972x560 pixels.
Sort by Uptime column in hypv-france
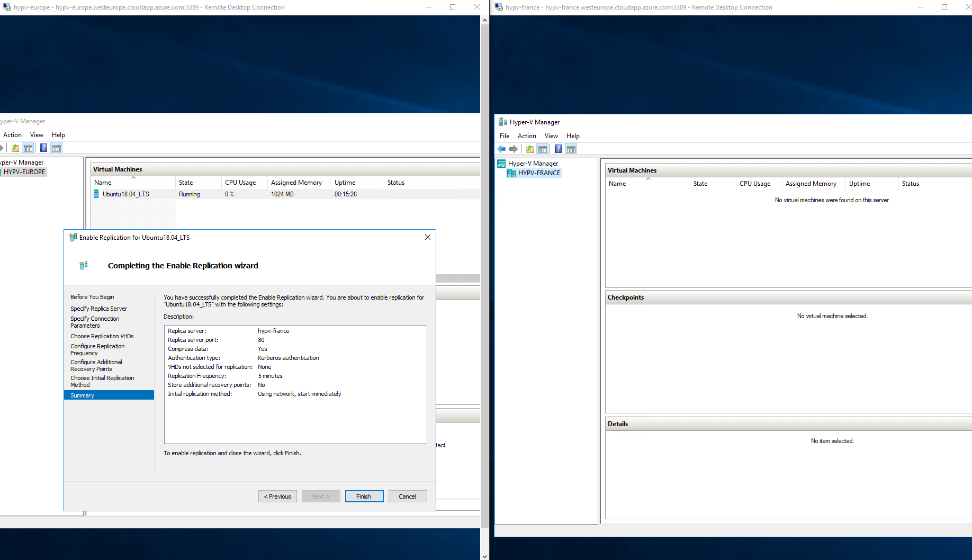(x=872, y=184)
